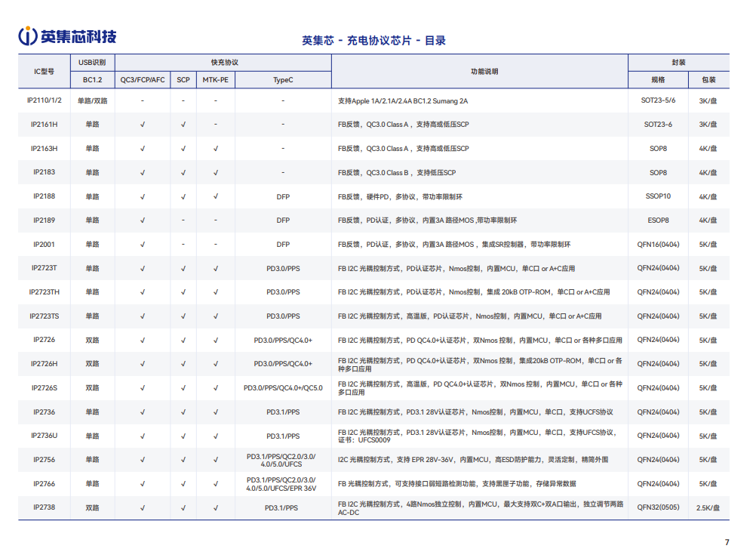Click the 3K/盘 cell in IP2161H row
This screenshot has height=558, width=756.
click(x=708, y=125)
